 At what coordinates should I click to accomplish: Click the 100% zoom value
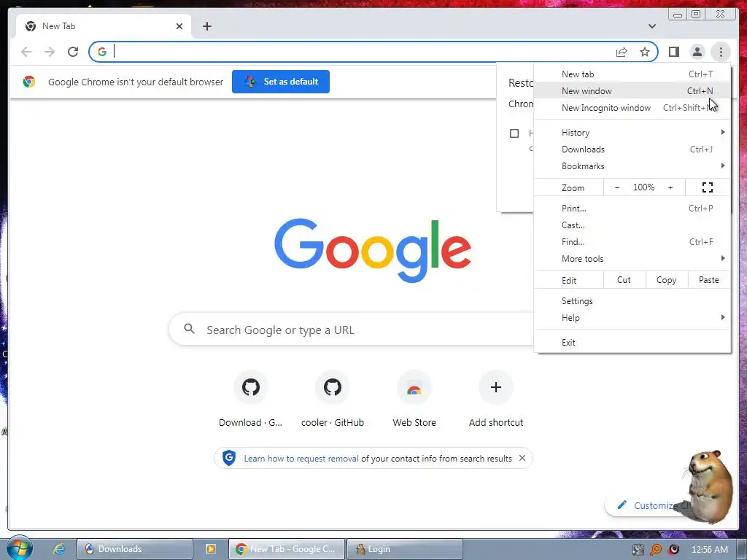click(643, 187)
